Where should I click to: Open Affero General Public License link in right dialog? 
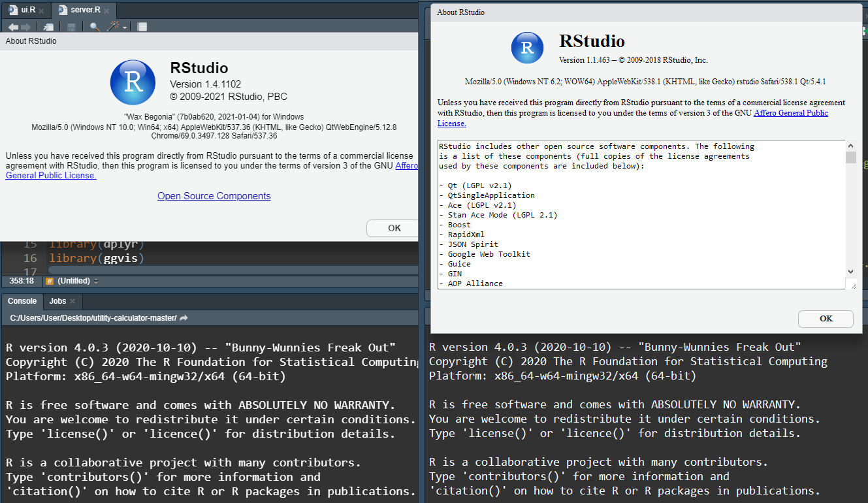coord(791,113)
